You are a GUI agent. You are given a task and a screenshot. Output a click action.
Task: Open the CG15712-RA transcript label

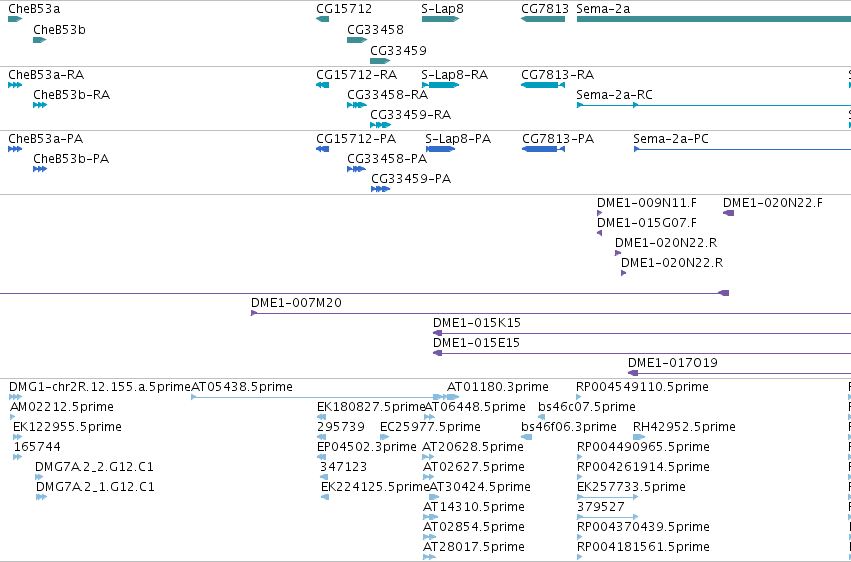pos(357,75)
